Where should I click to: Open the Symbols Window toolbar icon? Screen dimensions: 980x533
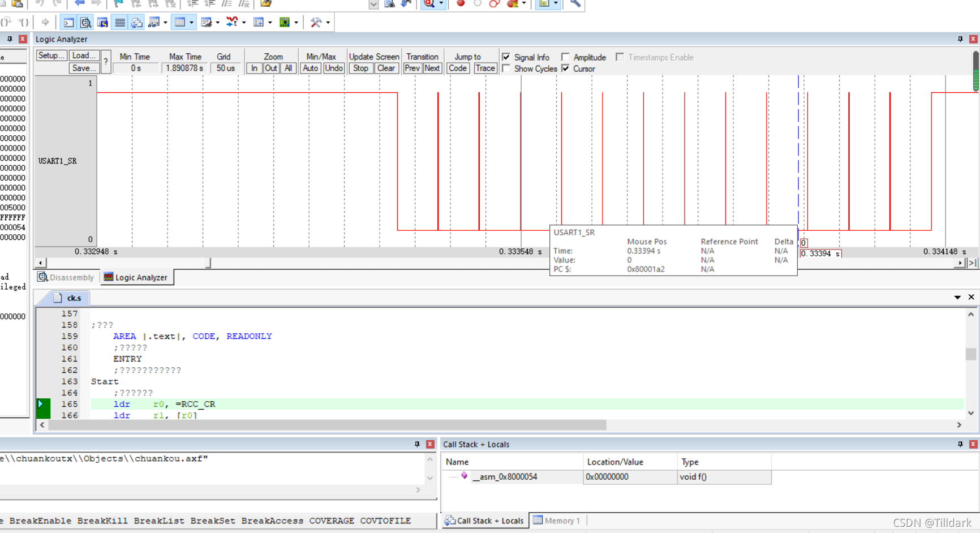[102, 23]
